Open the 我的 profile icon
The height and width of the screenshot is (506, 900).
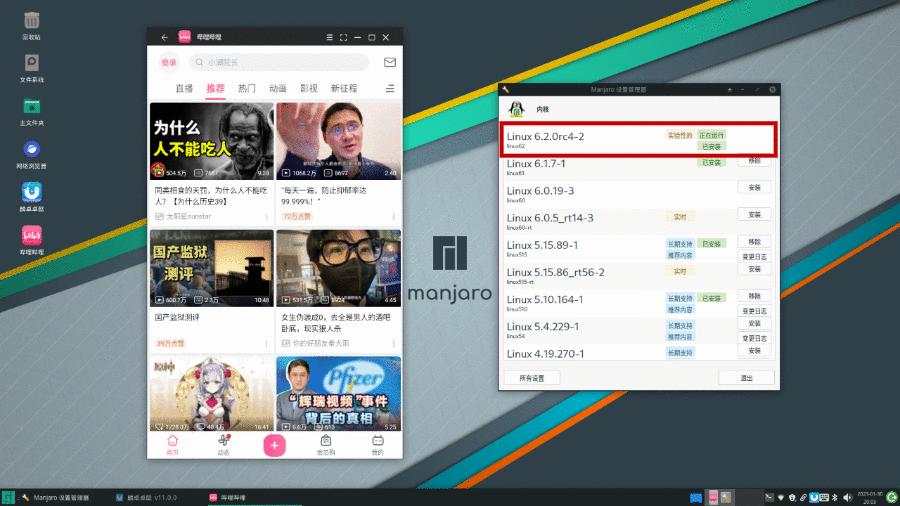[x=377, y=445]
